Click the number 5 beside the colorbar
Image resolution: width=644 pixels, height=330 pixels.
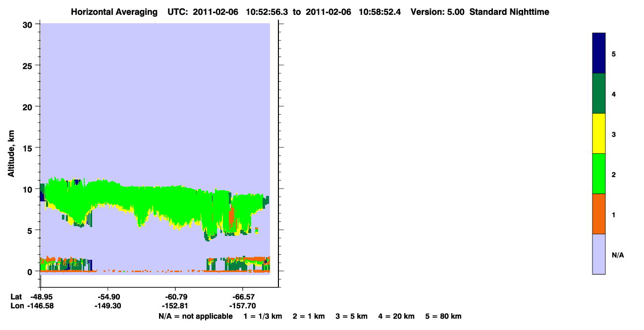614,53
